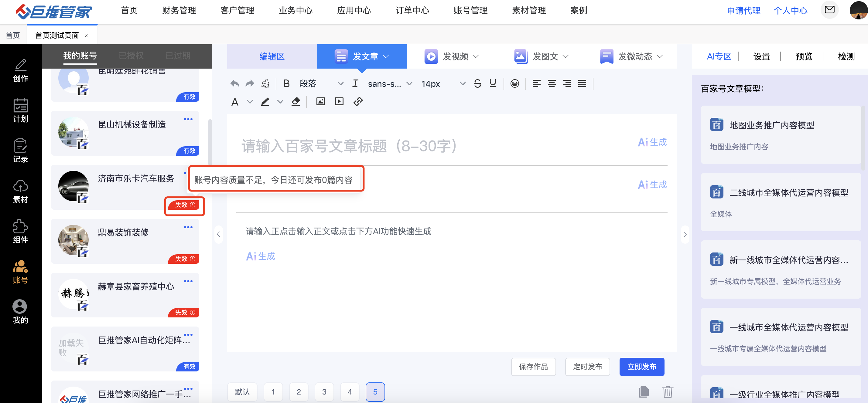Open 创作 in the left sidebar

point(21,71)
